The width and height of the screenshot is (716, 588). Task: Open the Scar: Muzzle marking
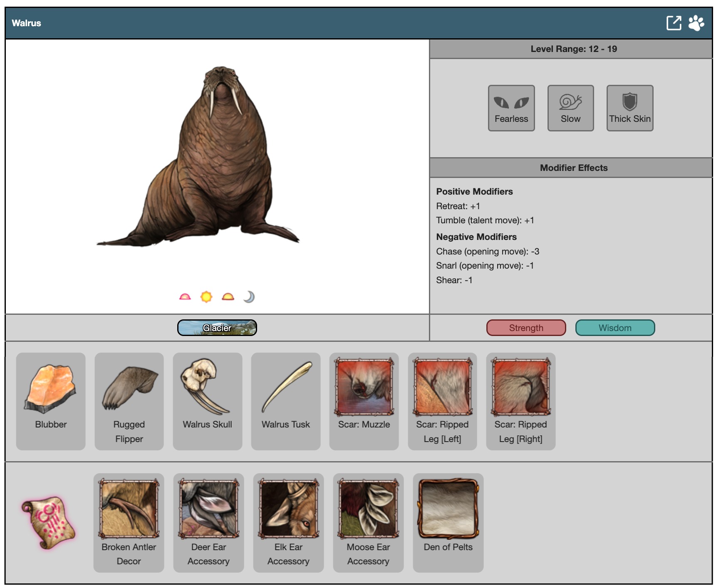point(364,401)
